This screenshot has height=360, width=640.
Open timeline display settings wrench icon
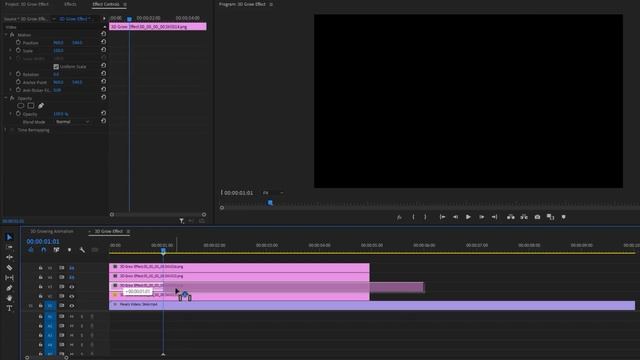[x=82, y=250]
